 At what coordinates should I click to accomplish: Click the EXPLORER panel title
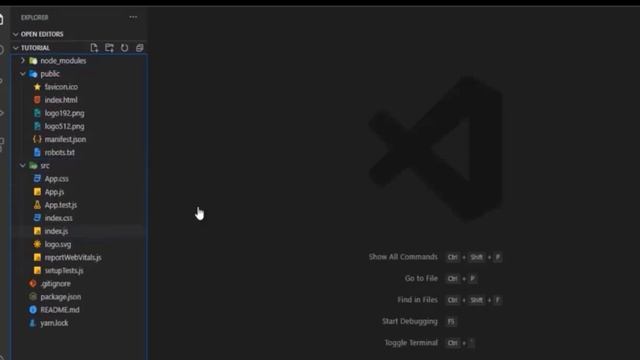point(35,18)
